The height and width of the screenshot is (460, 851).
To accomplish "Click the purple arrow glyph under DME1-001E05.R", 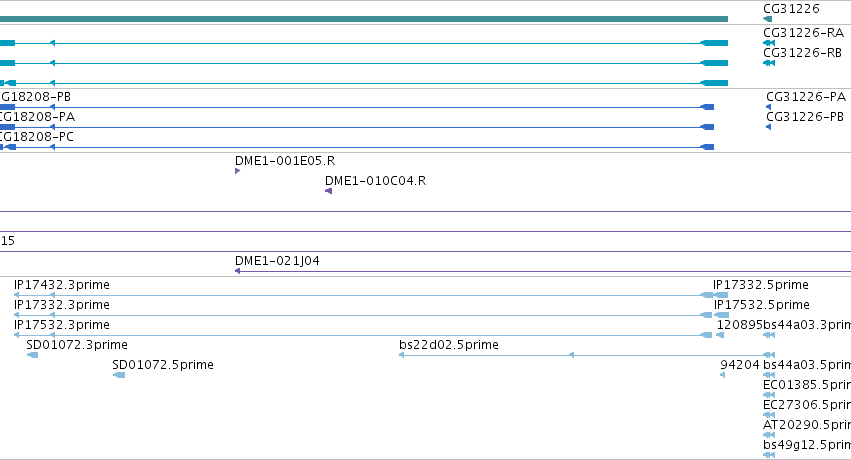I will click(237, 171).
